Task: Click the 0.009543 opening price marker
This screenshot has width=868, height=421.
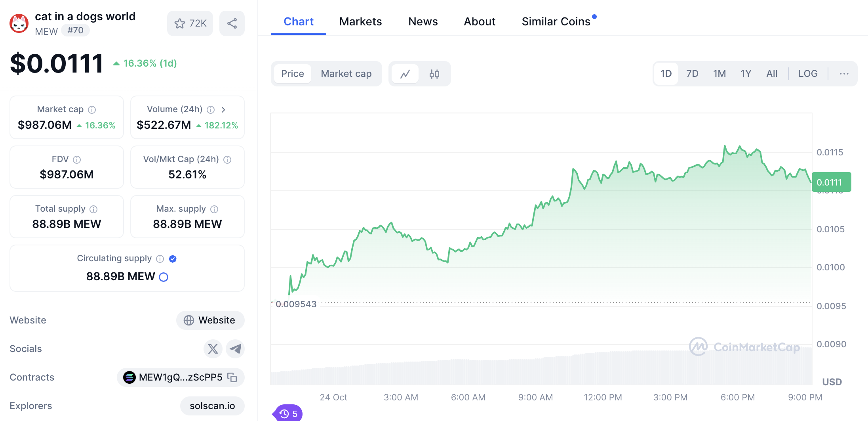Action: (296, 304)
